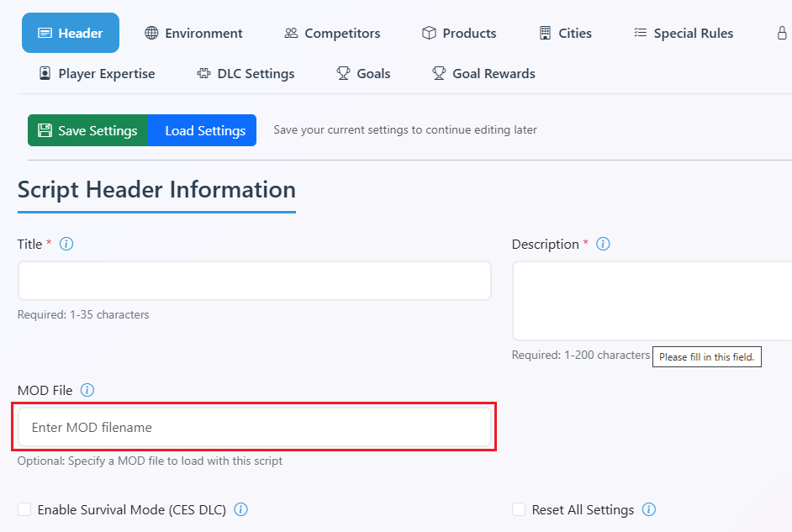Open the Special Rules tab

[x=684, y=33]
